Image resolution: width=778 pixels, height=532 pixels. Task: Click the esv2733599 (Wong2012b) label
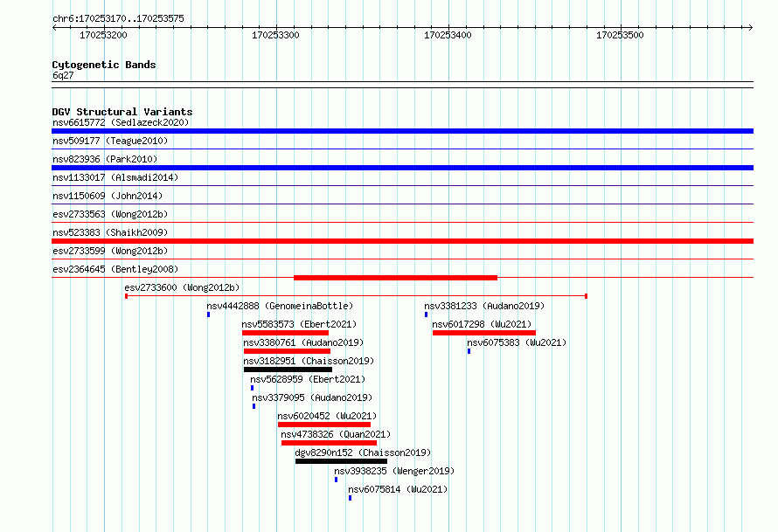point(110,251)
